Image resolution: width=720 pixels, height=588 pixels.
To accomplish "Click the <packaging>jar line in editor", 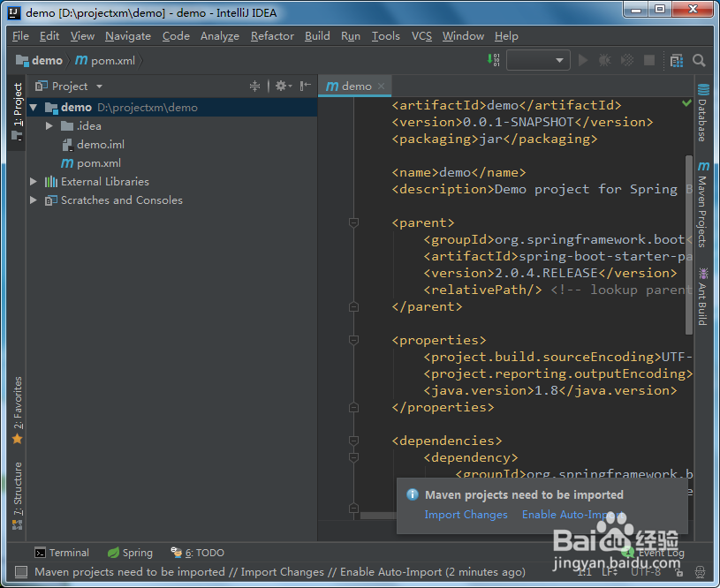I will click(494, 139).
